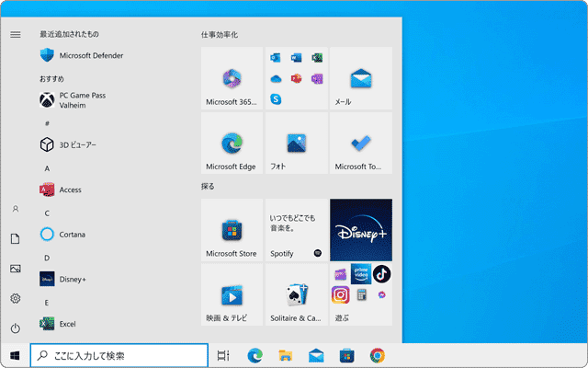This screenshot has height=368, width=588.
Task: Open Cortana in the app list
Action: 62,235
